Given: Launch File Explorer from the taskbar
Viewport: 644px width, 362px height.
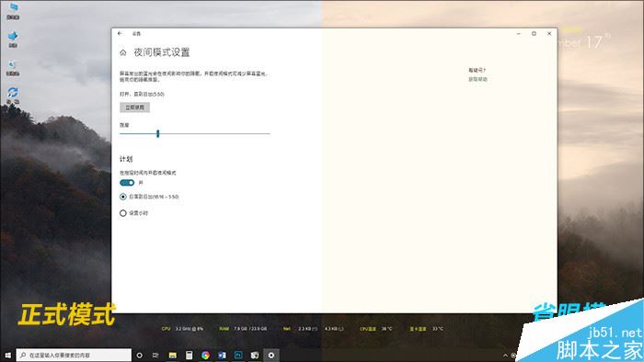Looking at the screenshot, I should [173, 356].
